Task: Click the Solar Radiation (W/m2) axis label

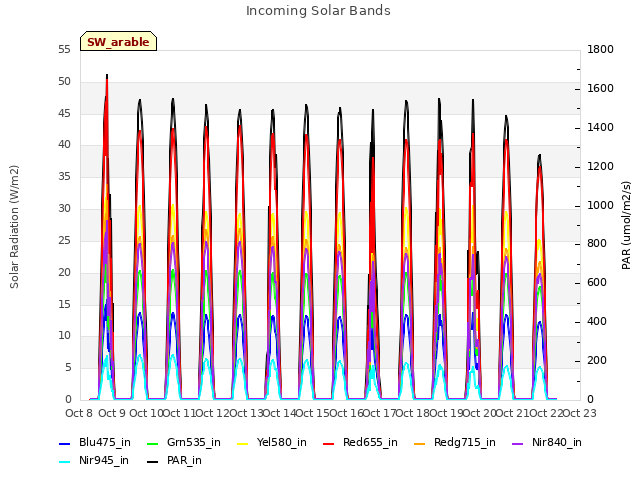Action: point(14,227)
